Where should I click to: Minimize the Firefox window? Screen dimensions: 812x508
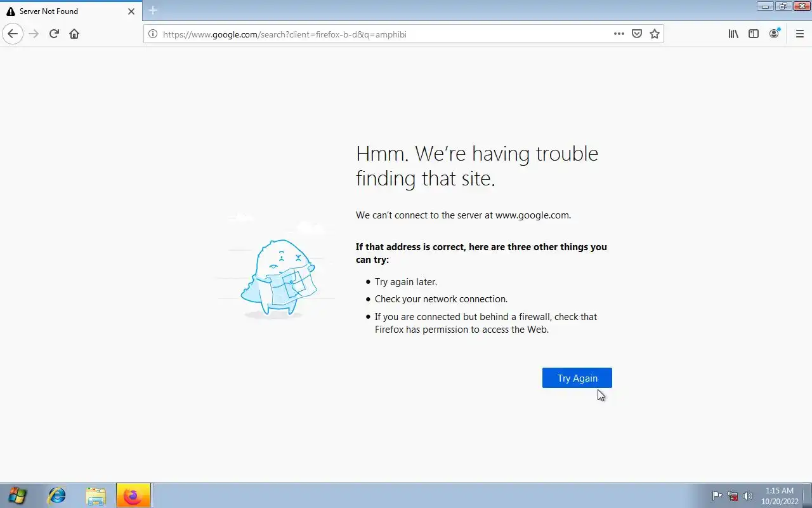[x=765, y=6]
